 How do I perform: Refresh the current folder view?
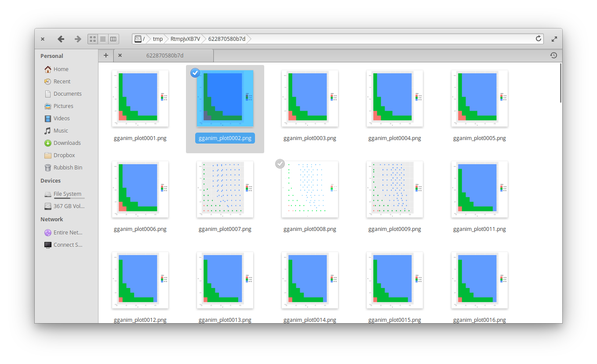538,39
